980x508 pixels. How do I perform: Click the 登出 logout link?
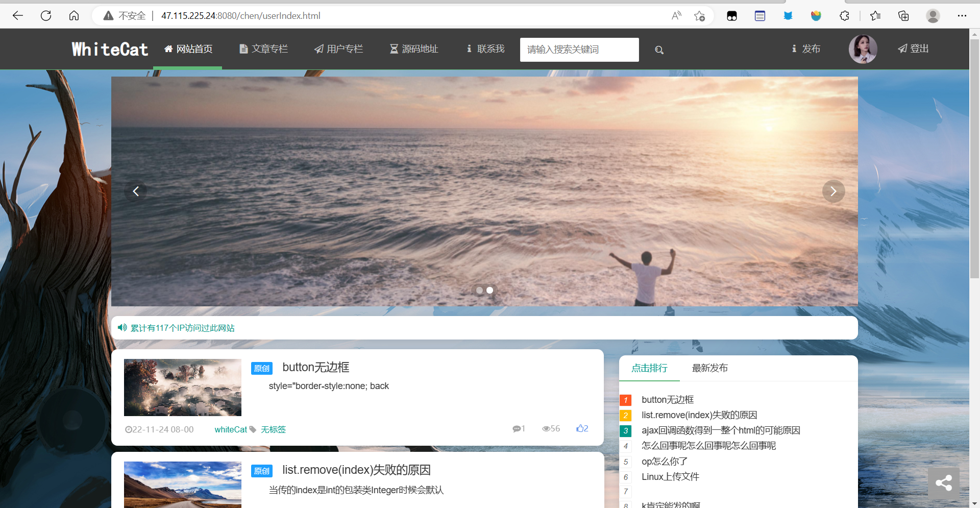pyautogui.click(x=913, y=49)
